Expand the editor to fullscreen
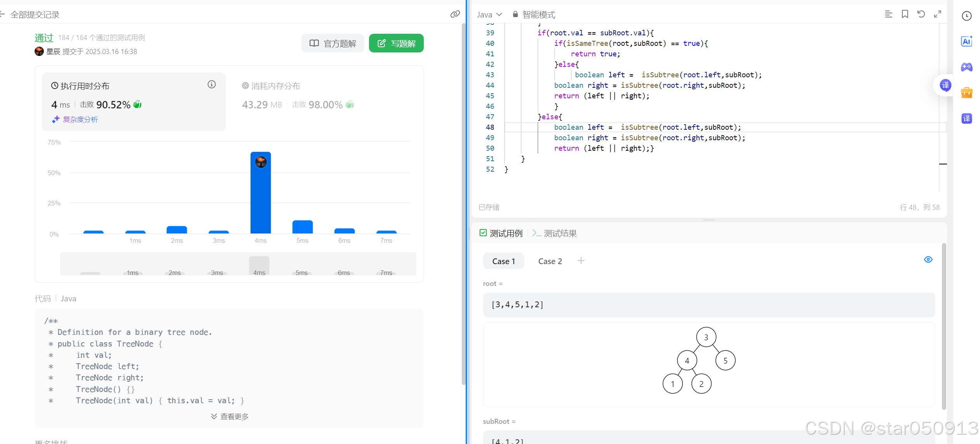Screen dimensions: 980x444 pos(938,14)
